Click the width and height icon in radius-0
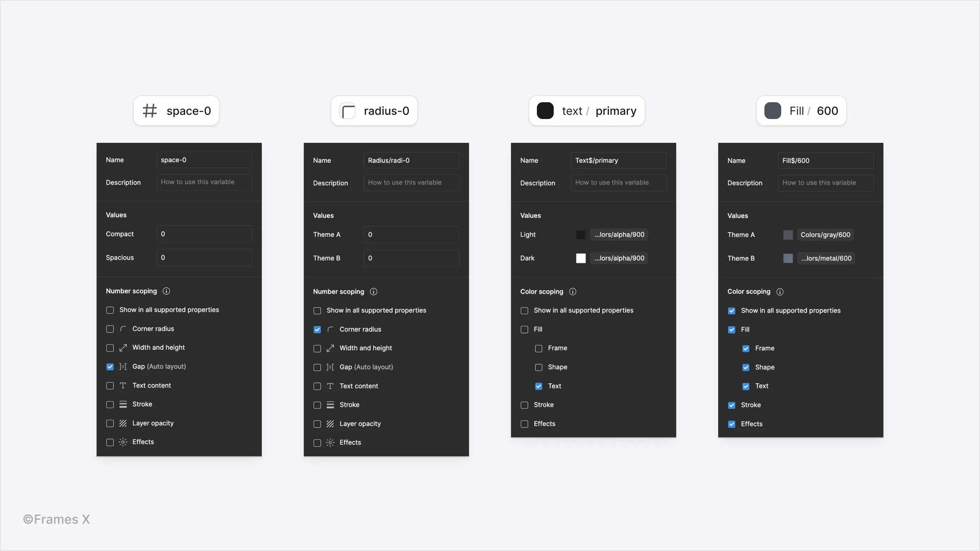Screen dimensions: 980x551 [x=330, y=348]
